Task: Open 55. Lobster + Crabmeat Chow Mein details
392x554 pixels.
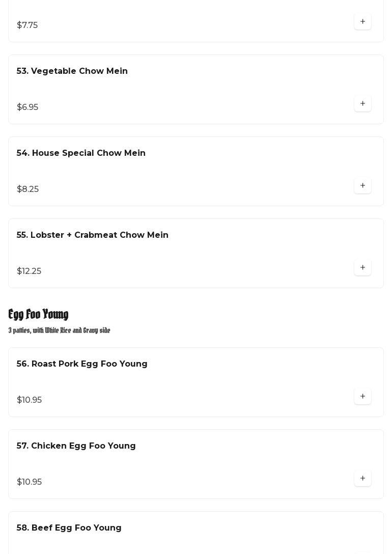Action: pyautogui.click(x=93, y=235)
